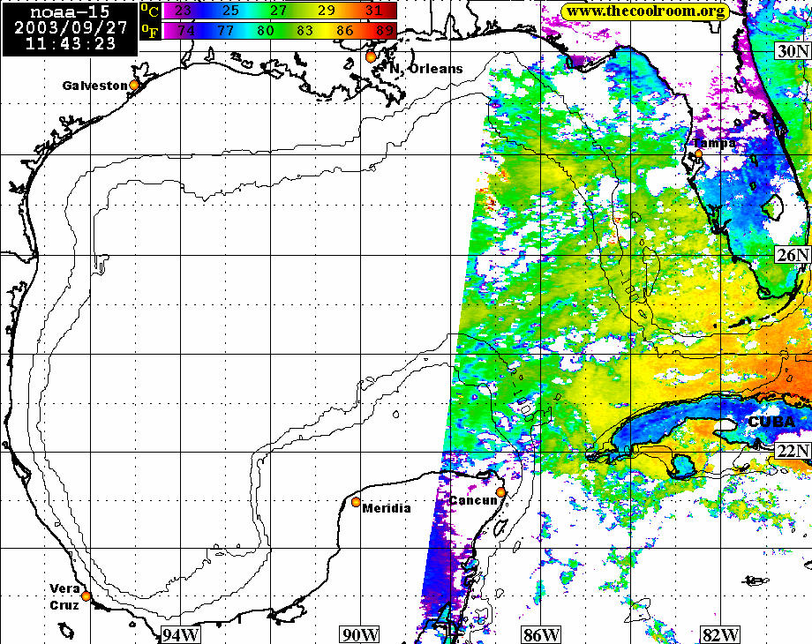The width and height of the screenshot is (812, 644).
Task: Click the 11:43:23 time stamp
Action: click(71, 43)
